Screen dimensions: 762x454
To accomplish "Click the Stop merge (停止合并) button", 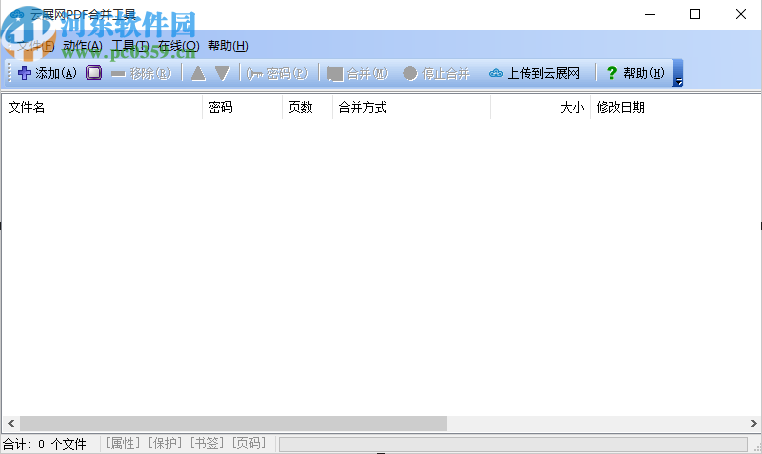I will pyautogui.click(x=436, y=73).
